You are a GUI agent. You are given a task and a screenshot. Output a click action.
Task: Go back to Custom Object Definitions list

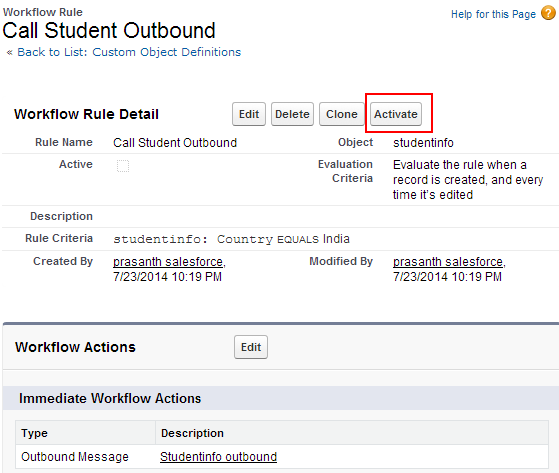[x=129, y=52]
